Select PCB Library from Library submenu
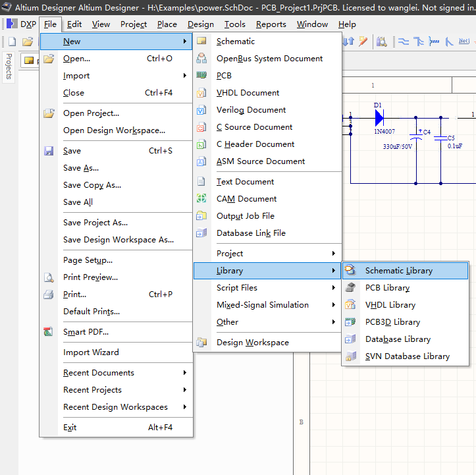 [x=387, y=288]
